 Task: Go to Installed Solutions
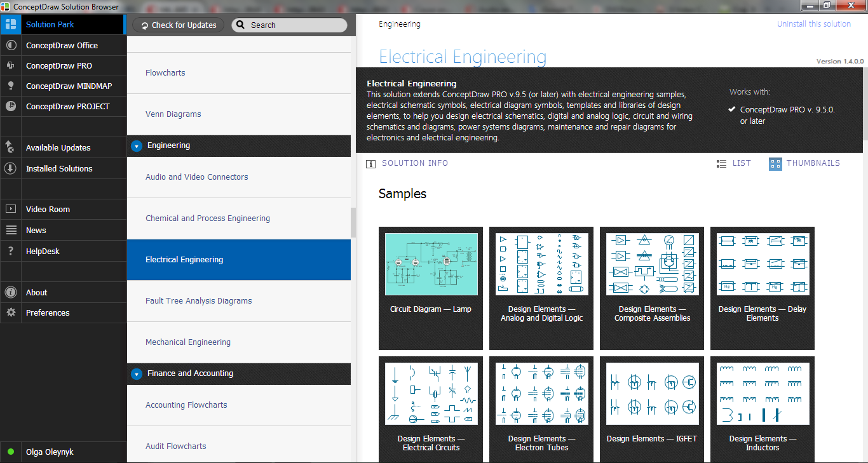pyautogui.click(x=59, y=169)
